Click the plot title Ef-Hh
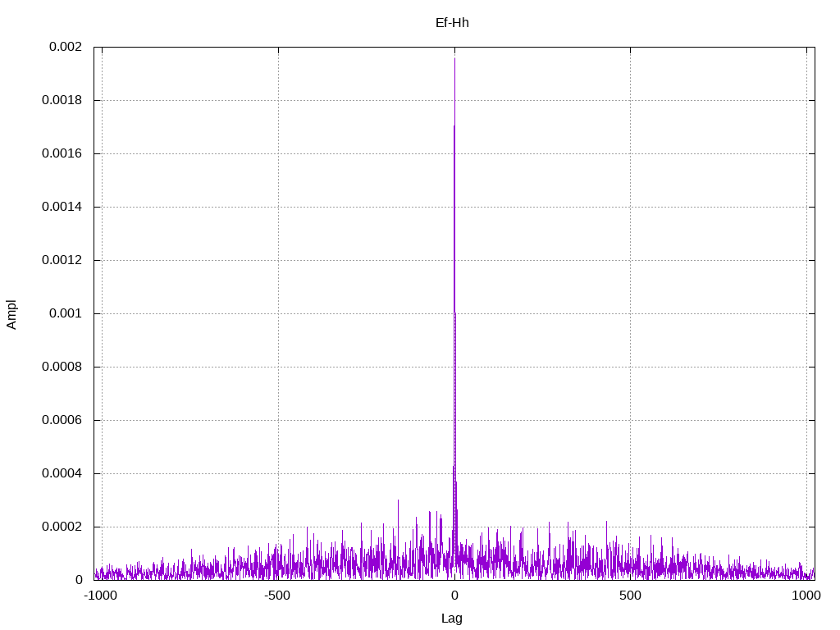The image size is (840, 630). click(x=452, y=22)
